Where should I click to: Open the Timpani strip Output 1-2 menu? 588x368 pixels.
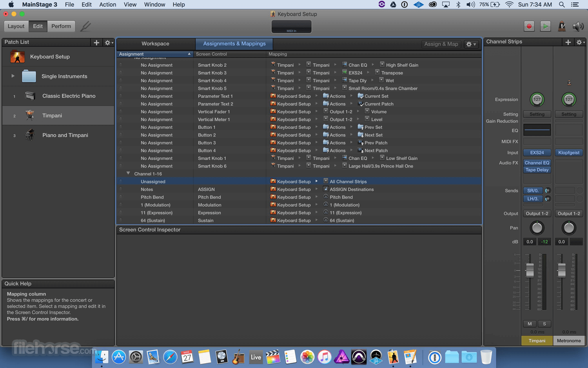tap(537, 213)
